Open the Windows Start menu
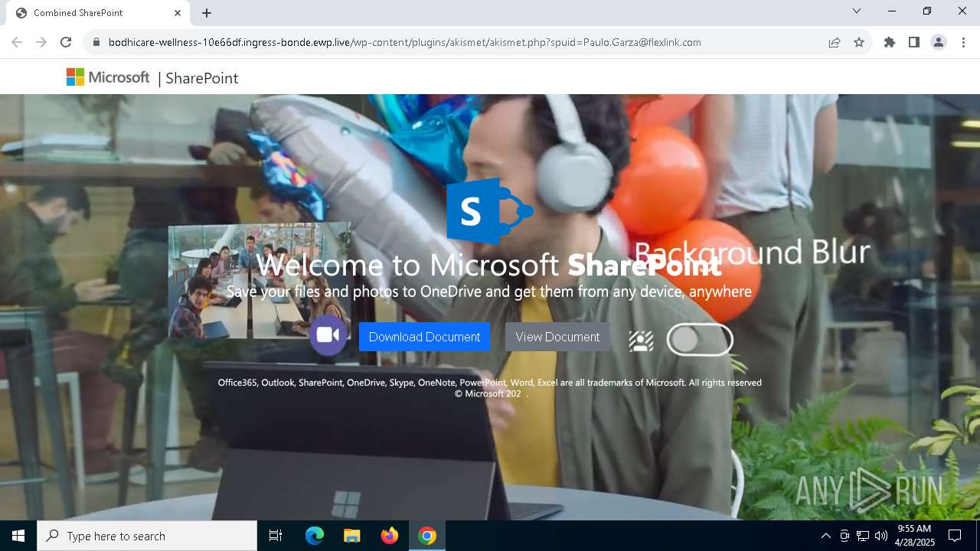This screenshot has width=980, height=551. (x=18, y=536)
